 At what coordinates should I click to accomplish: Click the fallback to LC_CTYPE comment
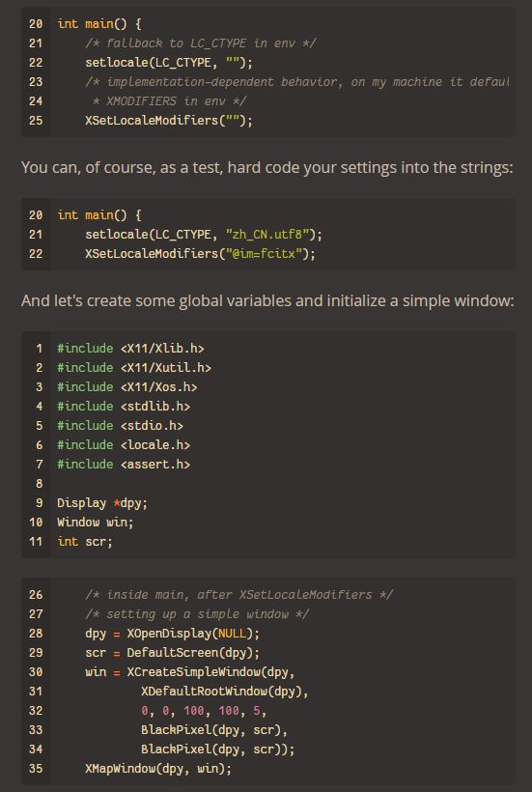(x=201, y=42)
